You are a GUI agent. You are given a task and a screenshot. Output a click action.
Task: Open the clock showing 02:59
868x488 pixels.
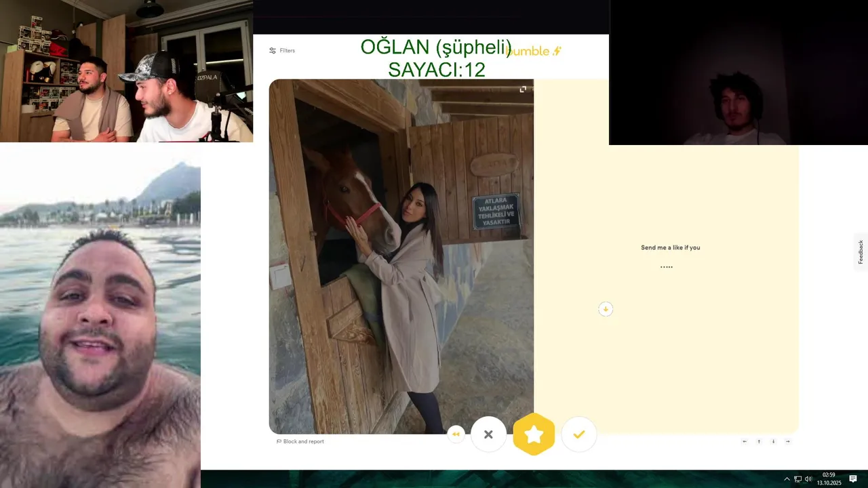point(829,479)
